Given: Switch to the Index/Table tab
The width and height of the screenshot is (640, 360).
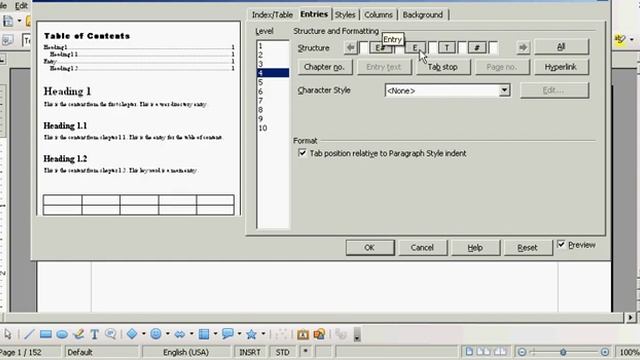Looking at the screenshot, I should tap(272, 15).
